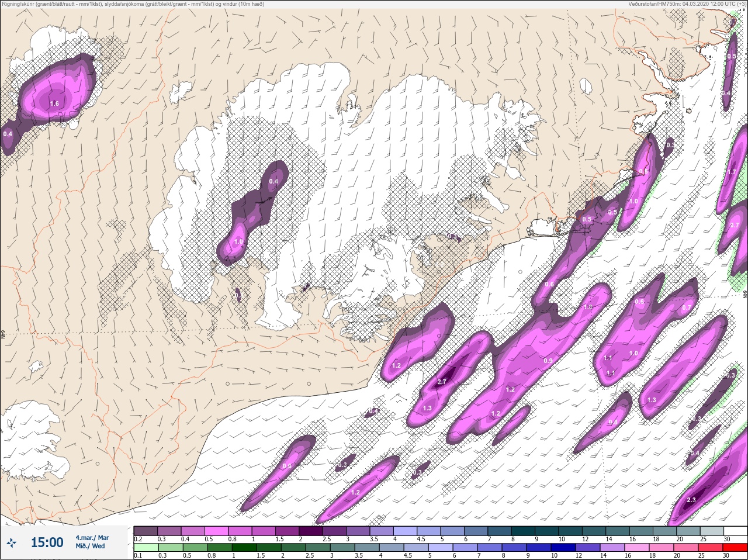Click the 1 dark green swatch in the green legend row
The image size is (748, 560).
pos(244,548)
